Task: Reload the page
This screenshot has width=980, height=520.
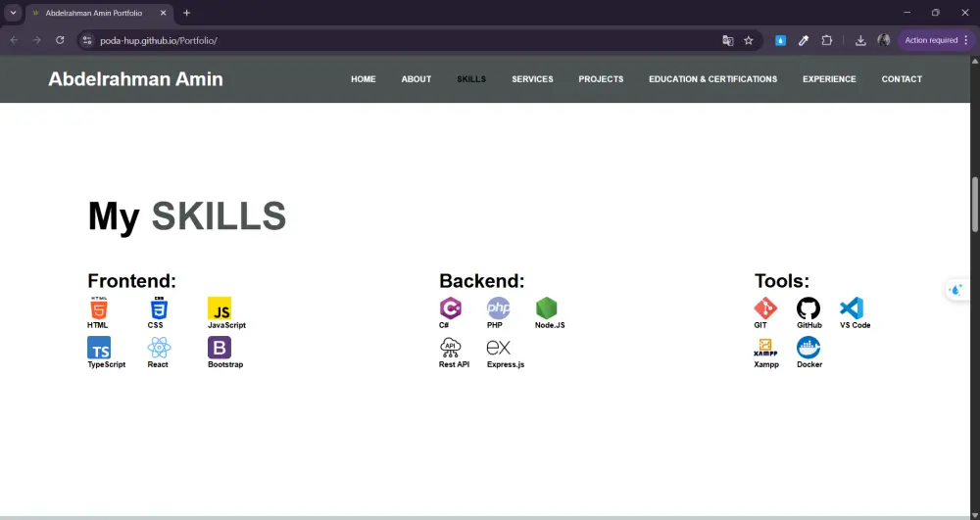Action: (x=60, y=40)
